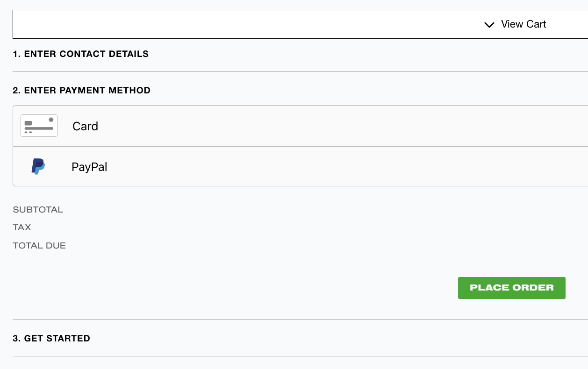The image size is (588, 369).
Task: Click the chip graphic on the card icon
Action: tap(28, 123)
